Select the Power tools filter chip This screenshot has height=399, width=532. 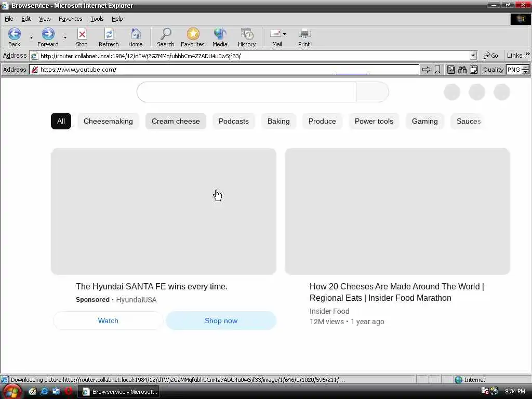[x=374, y=121]
